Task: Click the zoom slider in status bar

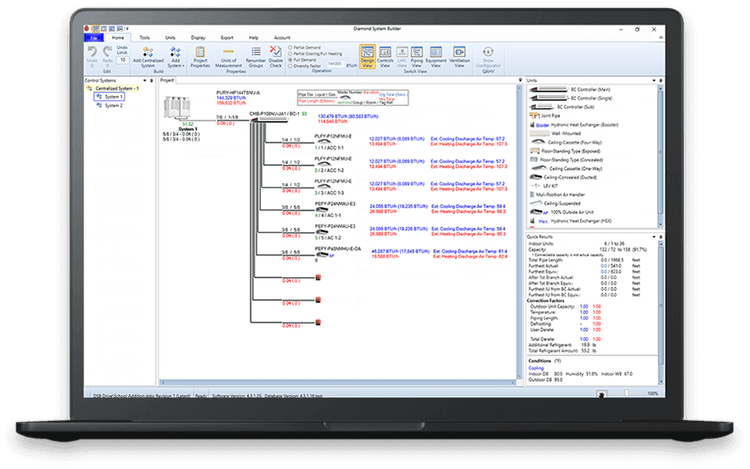Action: 625,392
